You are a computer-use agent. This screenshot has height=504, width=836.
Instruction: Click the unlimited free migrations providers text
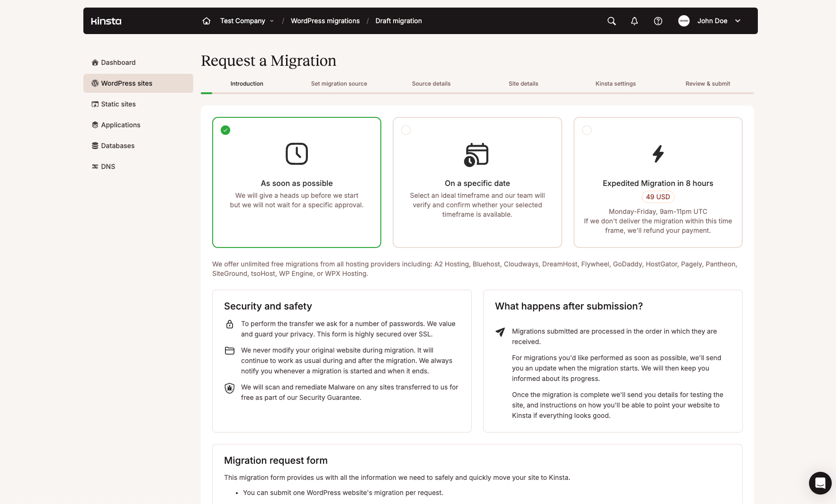(475, 269)
